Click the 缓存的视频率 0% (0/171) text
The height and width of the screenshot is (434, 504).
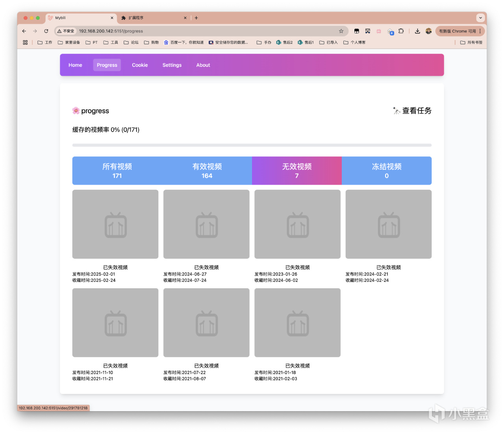coord(106,130)
